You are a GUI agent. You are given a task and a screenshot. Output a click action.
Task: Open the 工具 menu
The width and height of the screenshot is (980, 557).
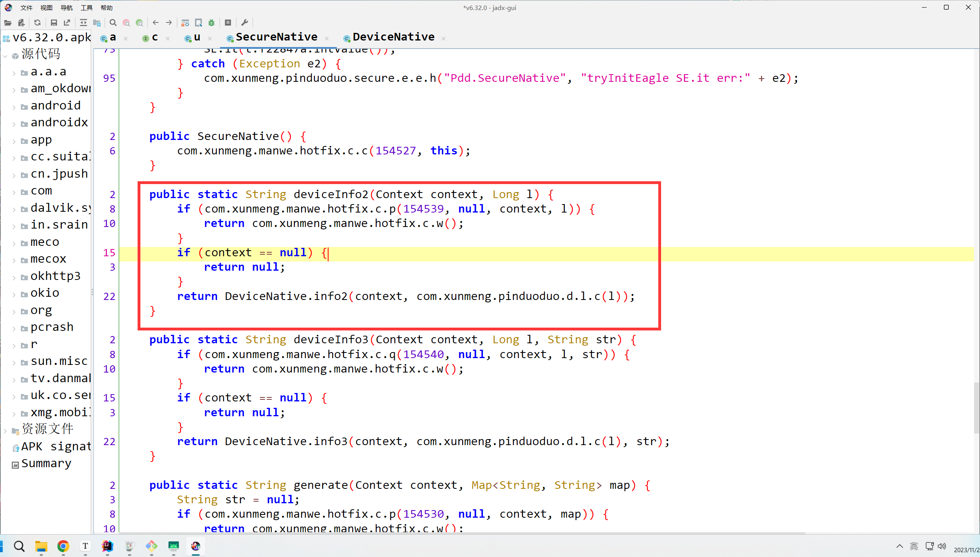tap(87, 8)
